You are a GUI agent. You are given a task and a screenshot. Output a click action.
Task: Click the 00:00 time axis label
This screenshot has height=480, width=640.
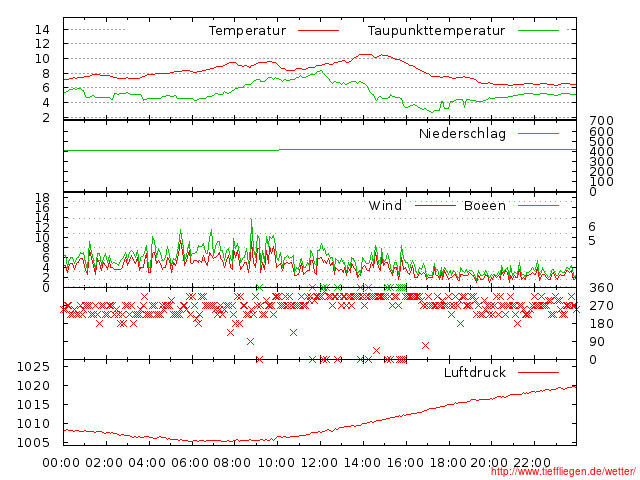coord(61,463)
